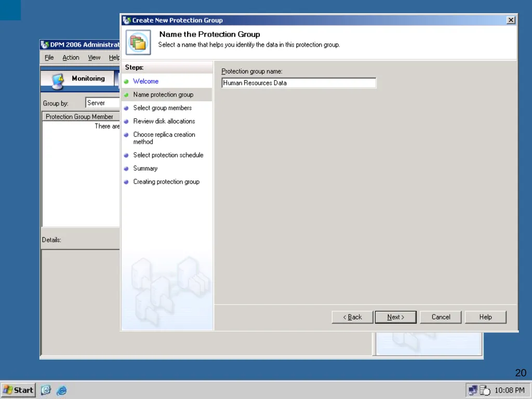
Task: Click the Monitoring computer warning icon
Action: (x=58, y=81)
